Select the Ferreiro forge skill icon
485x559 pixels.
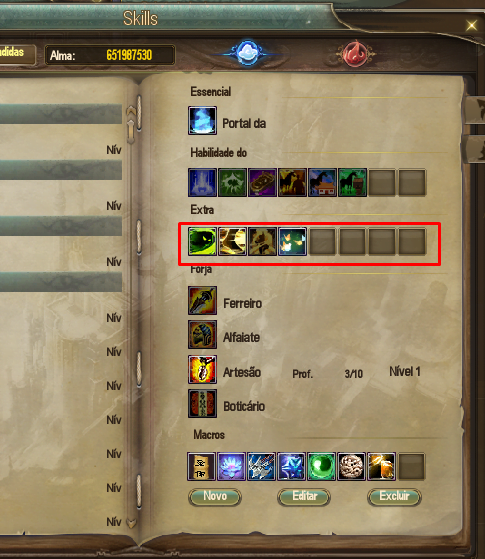(202, 300)
